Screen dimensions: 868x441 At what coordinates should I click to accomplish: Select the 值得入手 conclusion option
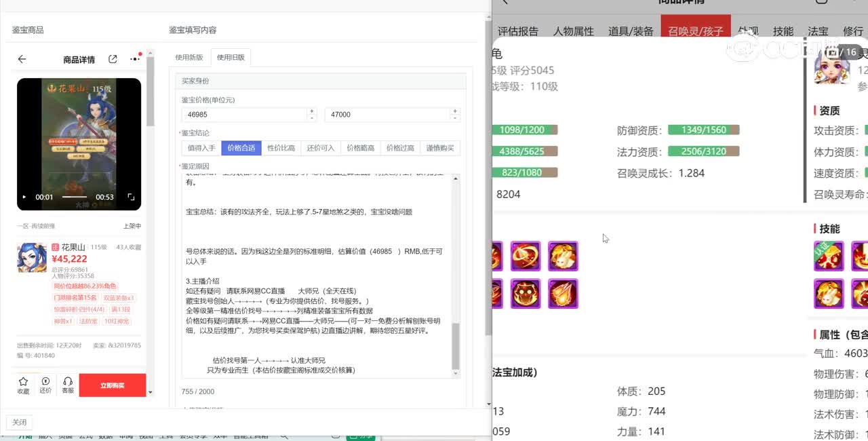point(201,148)
